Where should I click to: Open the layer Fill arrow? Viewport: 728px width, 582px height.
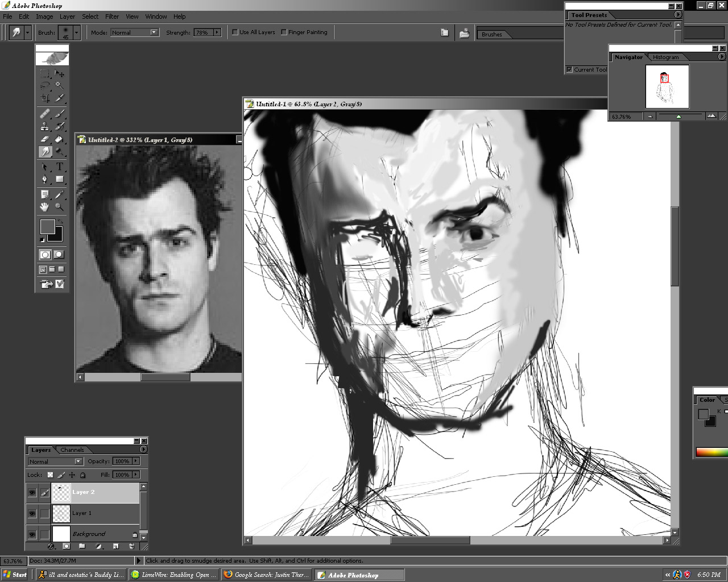point(135,475)
